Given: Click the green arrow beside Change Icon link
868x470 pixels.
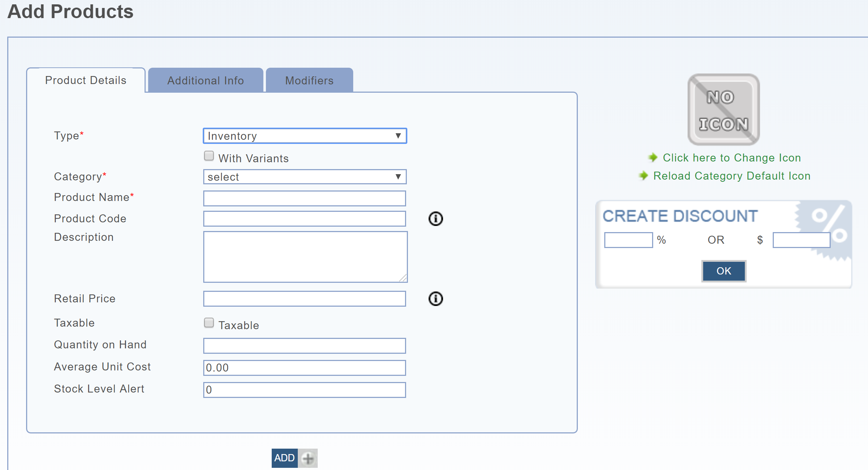Looking at the screenshot, I should click(x=653, y=158).
